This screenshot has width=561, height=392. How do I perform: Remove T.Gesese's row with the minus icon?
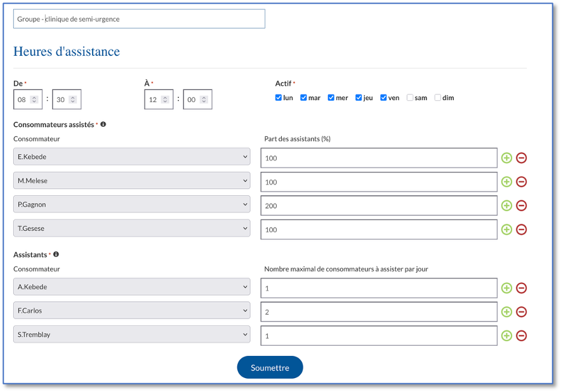click(522, 229)
